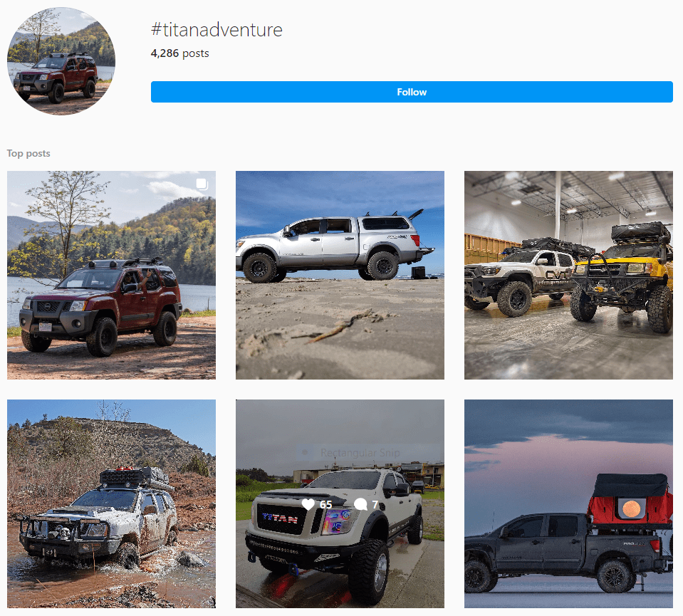Open the red Xterra by the lake post
The width and height of the screenshot is (683, 616).
click(111, 276)
